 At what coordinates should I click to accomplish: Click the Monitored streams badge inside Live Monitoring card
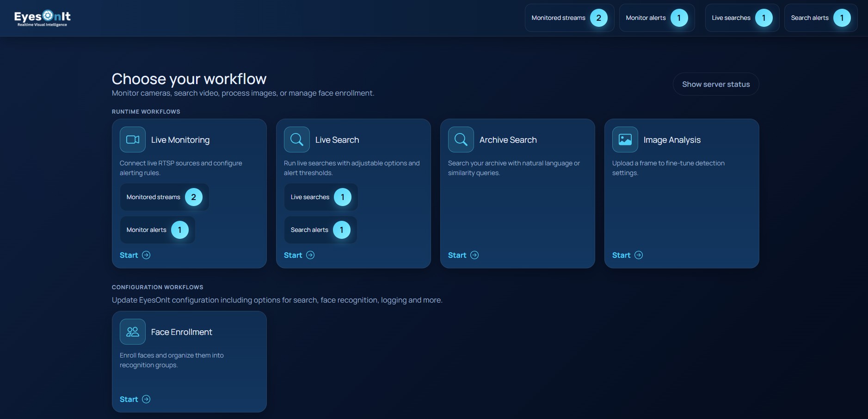coord(164,197)
